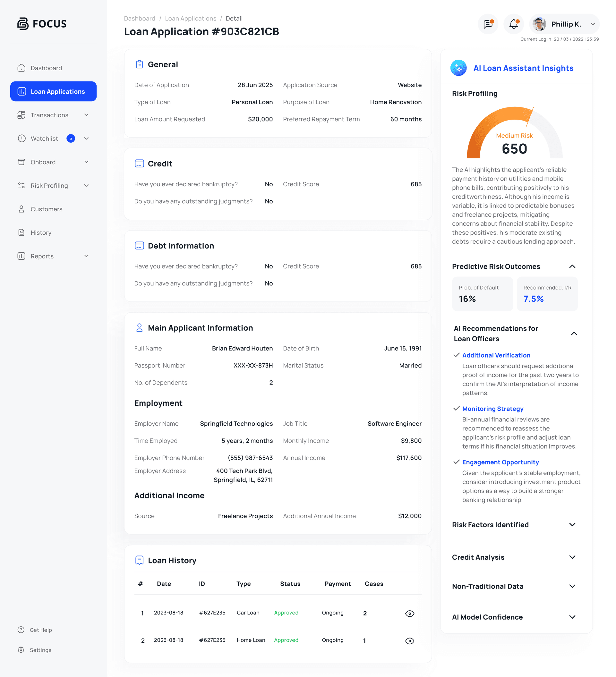Open the Customers section icon

click(21, 209)
